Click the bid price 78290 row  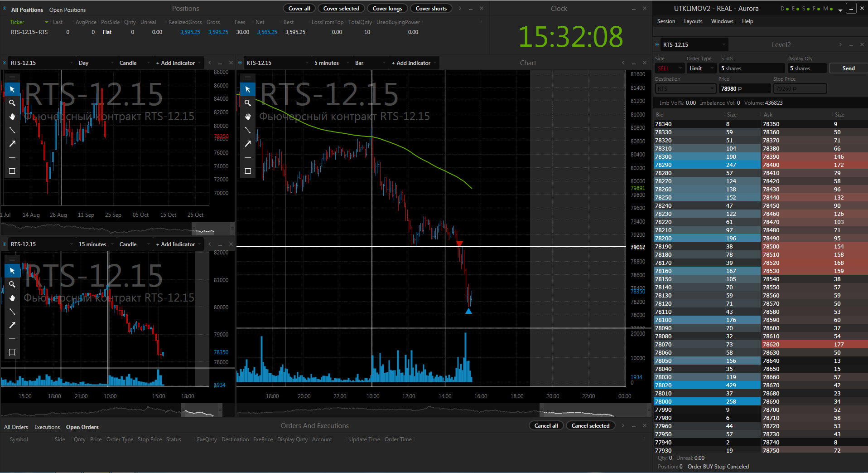(x=707, y=165)
